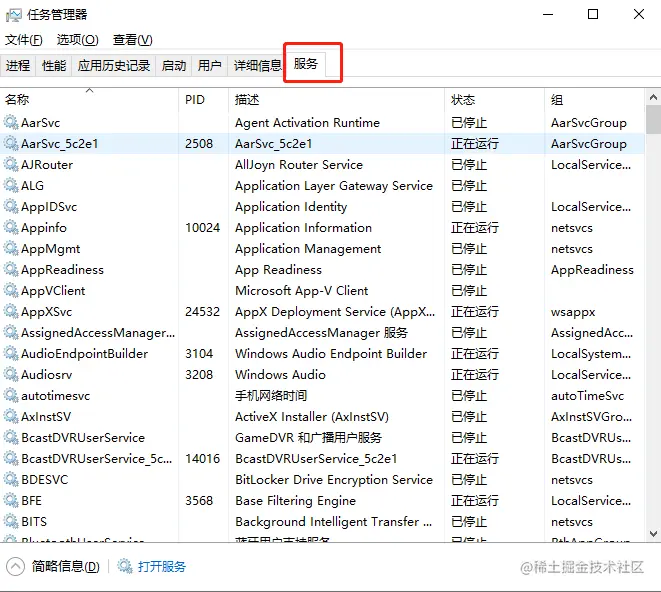
Task: Click the gear icon beside AppVClient
Action: point(11,291)
